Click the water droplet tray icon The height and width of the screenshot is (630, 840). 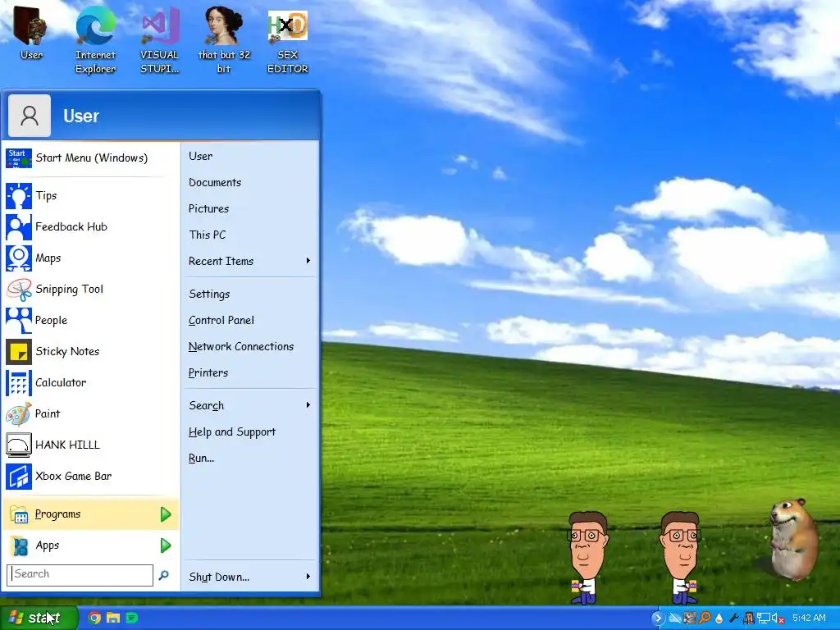[x=719, y=619]
